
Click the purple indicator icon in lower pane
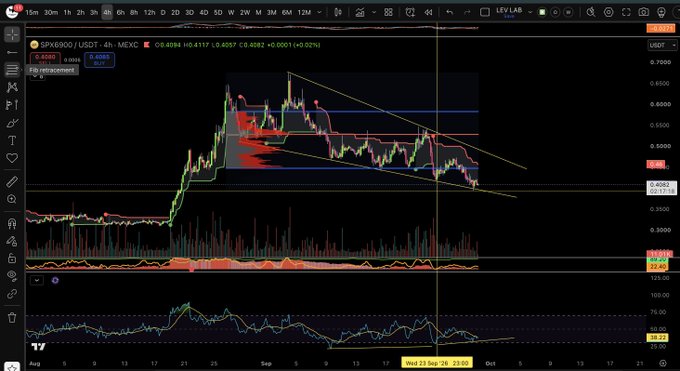55,280
